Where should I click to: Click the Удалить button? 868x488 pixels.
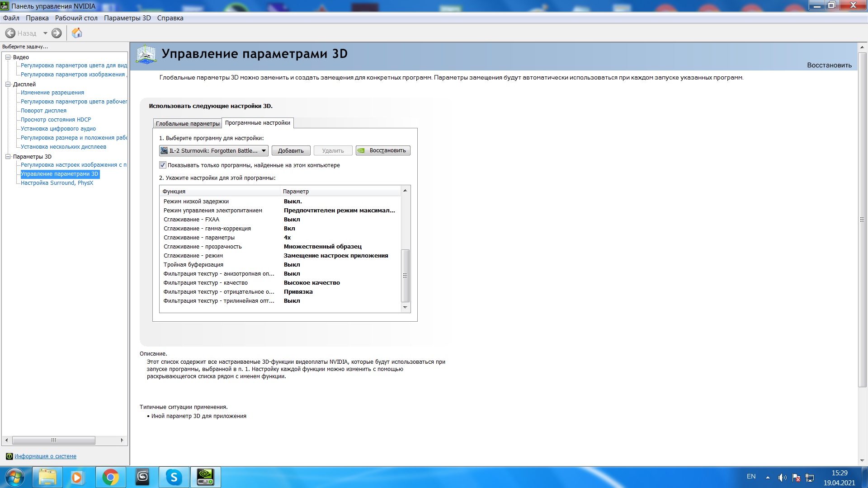click(333, 150)
